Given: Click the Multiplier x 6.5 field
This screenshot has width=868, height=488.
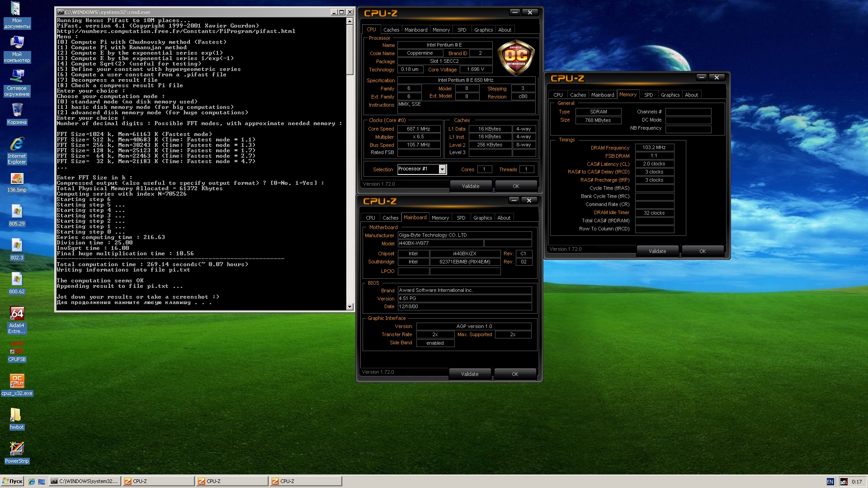Looking at the screenshot, I should pos(418,137).
